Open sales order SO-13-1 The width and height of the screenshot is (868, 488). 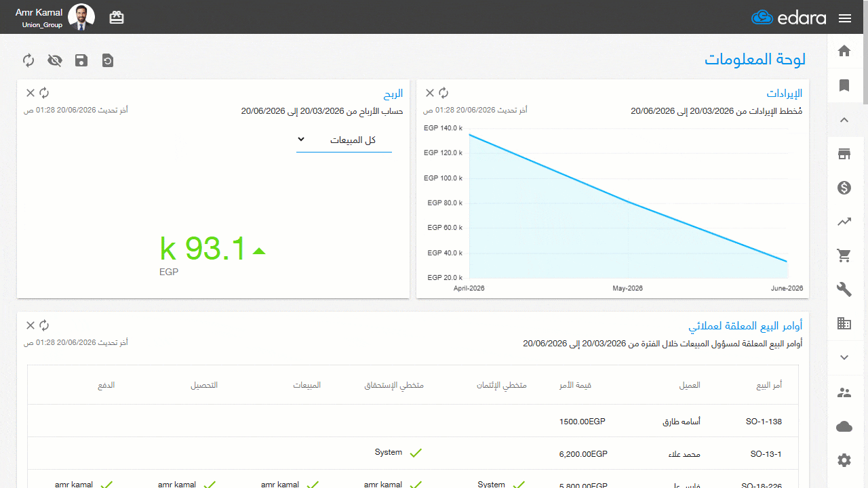(x=766, y=454)
